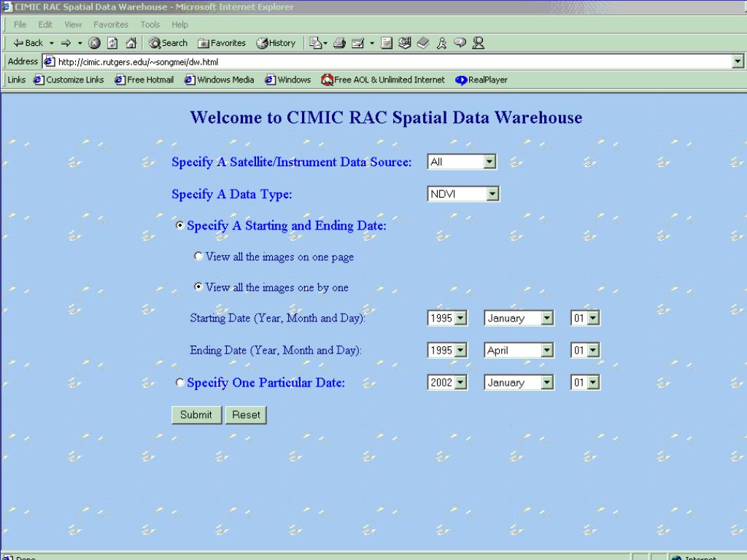Click the Links toolbar label

pyautogui.click(x=16, y=80)
